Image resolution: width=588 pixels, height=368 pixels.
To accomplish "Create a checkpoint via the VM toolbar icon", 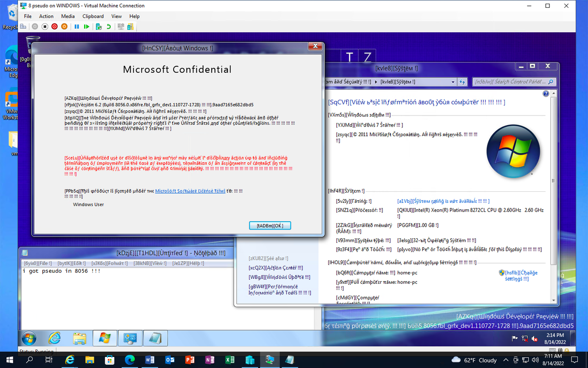I will point(99,27).
